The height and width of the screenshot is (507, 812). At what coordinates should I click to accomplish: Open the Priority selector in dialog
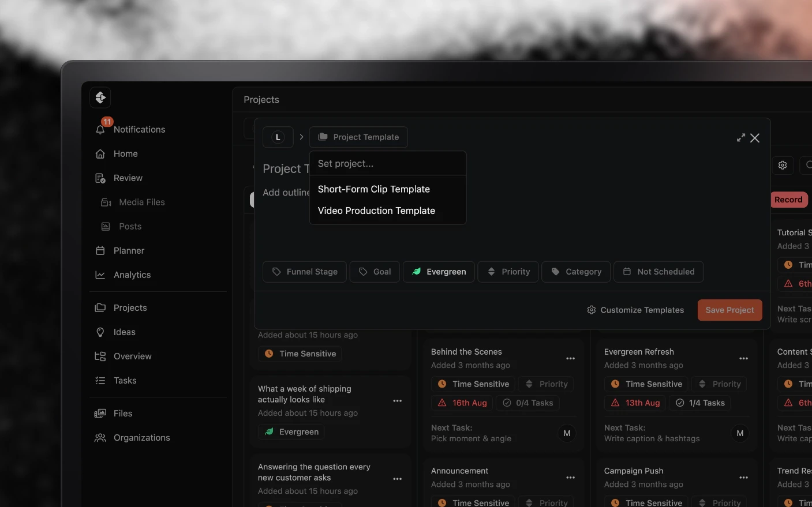[508, 272]
